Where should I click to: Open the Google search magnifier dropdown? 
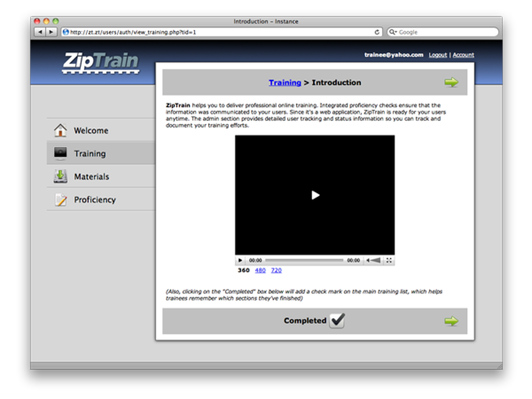click(393, 32)
